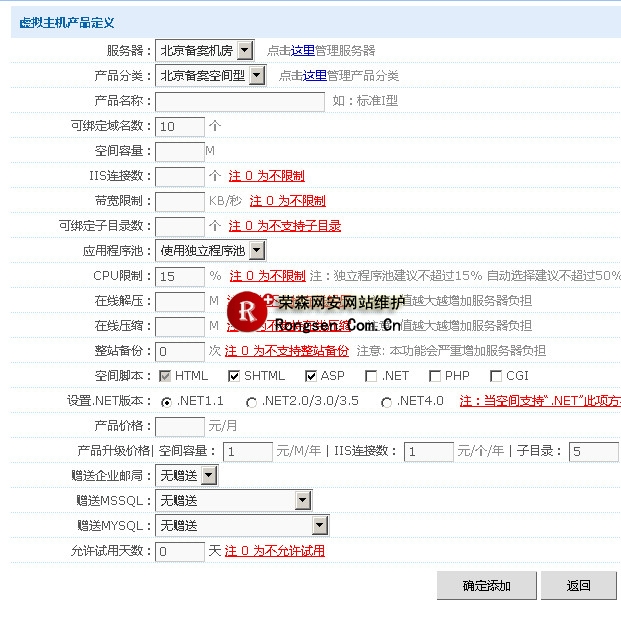Click the 确定添加 button
Image resolution: width=621 pixels, height=625 pixels.
coord(486,586)
